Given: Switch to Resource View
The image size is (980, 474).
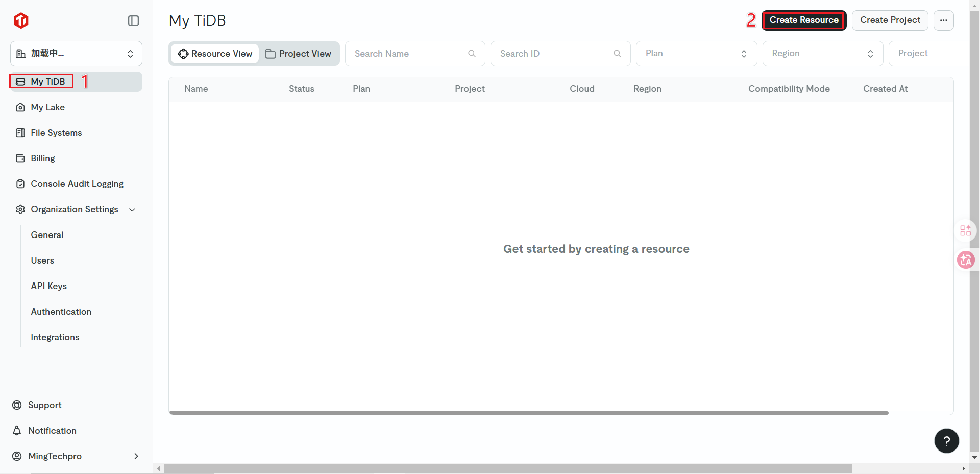Looking at the screenshot, I should tap(215, 54).
